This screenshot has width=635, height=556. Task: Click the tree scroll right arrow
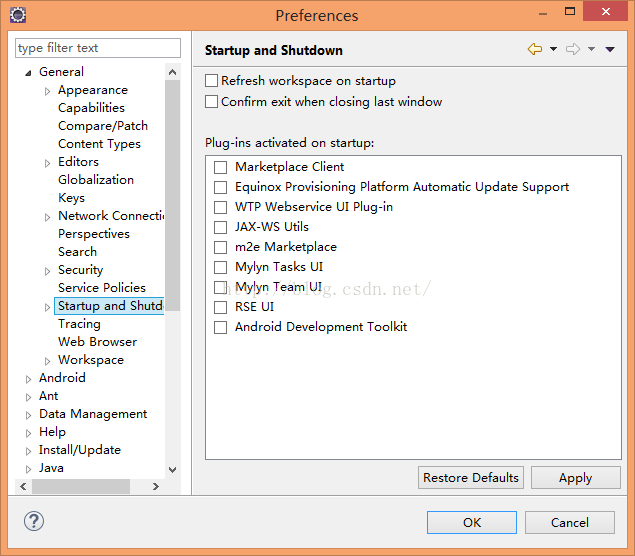pos(156,486)
